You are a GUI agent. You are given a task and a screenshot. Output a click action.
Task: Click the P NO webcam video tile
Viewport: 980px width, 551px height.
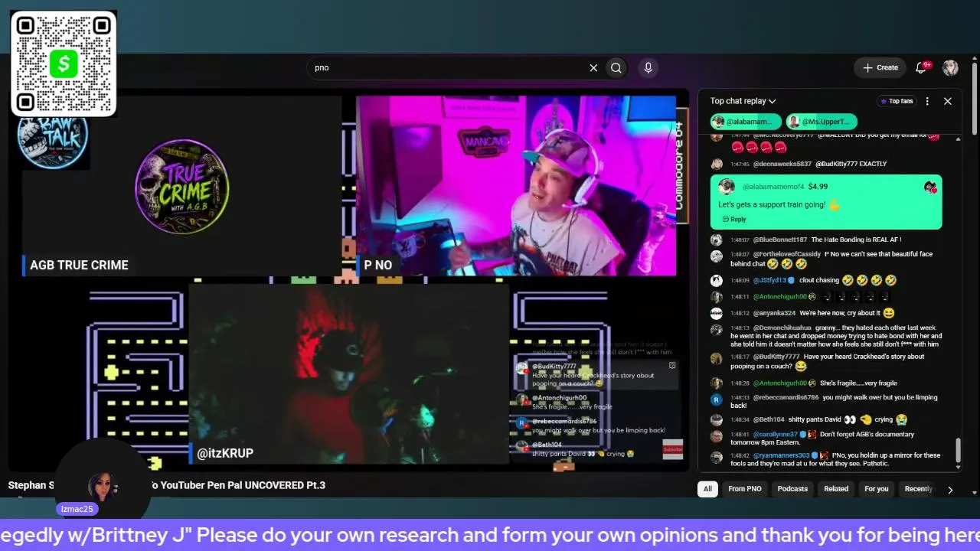[x=516, y=185]
